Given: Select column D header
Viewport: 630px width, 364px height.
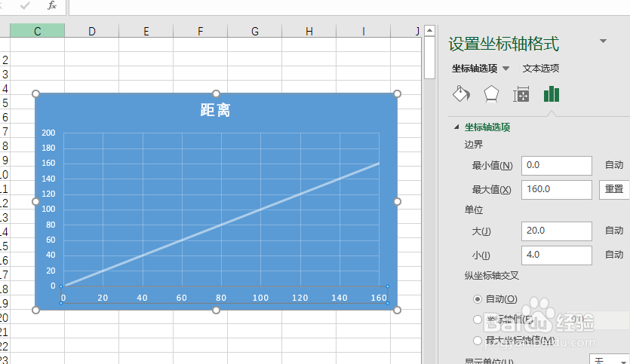Looking at the screenshot, I should 91,31.
